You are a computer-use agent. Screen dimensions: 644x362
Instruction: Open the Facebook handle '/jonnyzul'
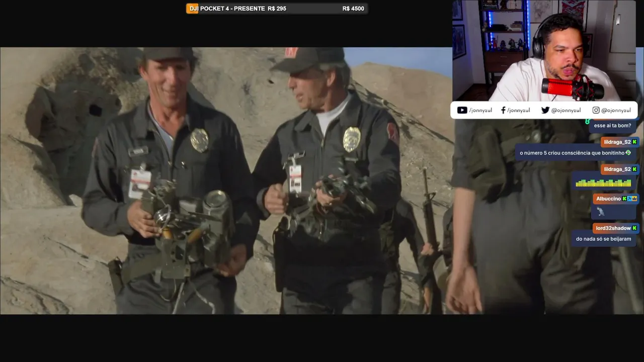(518, 111)
